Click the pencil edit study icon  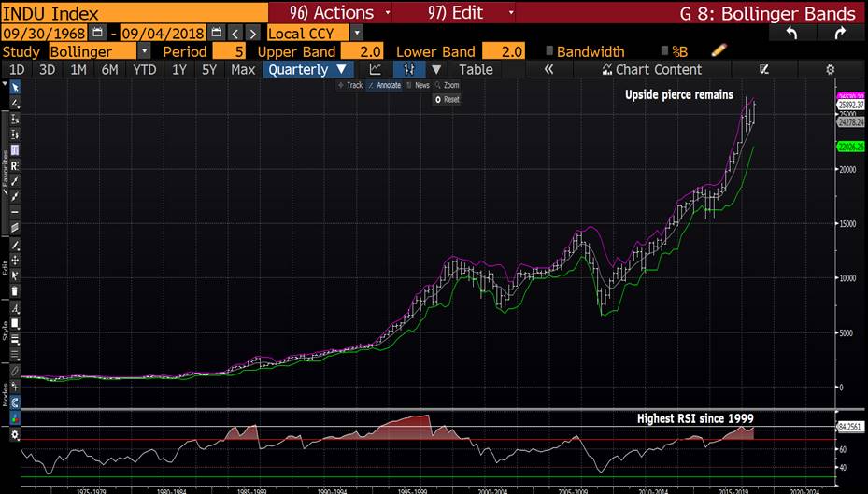[x=719, y=50]
